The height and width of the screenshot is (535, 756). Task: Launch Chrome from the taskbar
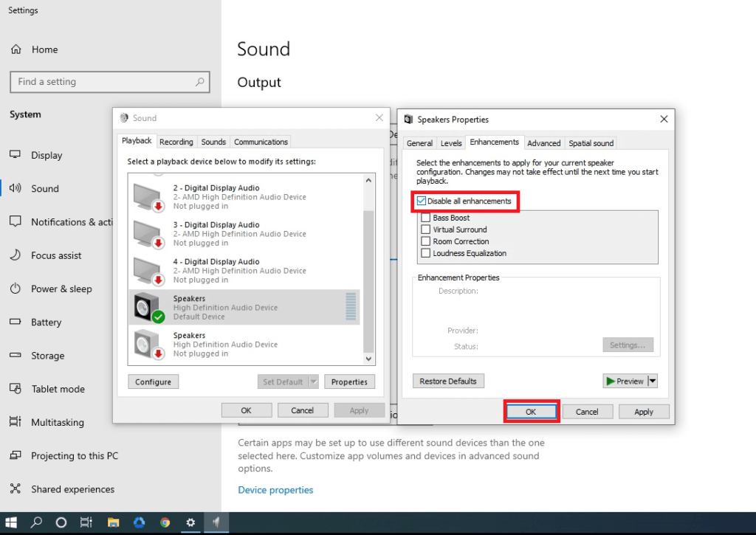click(165, 522)
